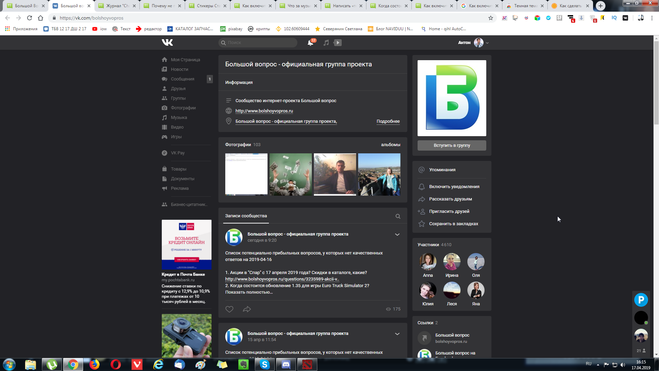Click the Windows Start button

click(9, 364)
